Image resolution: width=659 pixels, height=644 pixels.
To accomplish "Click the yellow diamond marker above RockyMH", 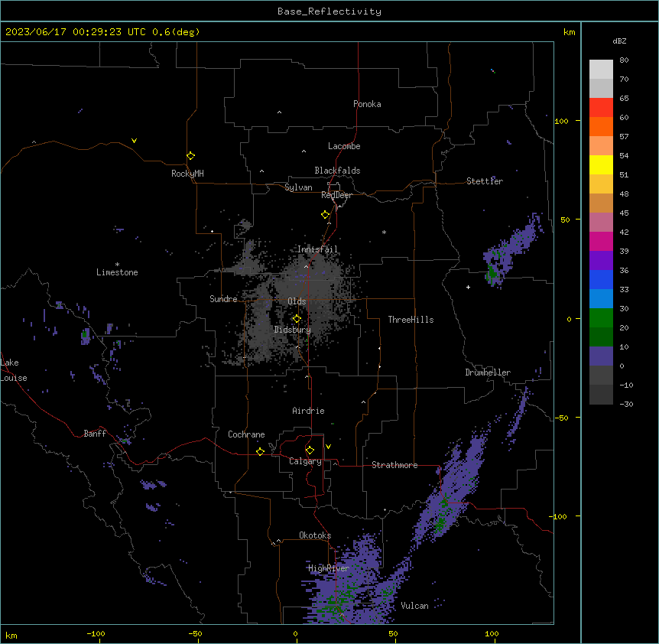I will (x=190, y=156).
